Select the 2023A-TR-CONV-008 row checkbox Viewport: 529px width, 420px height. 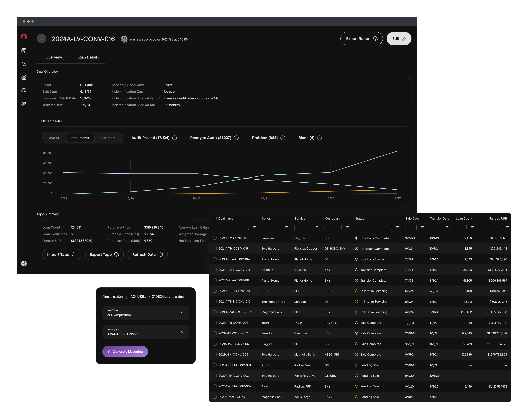click(x=215, y=323)
